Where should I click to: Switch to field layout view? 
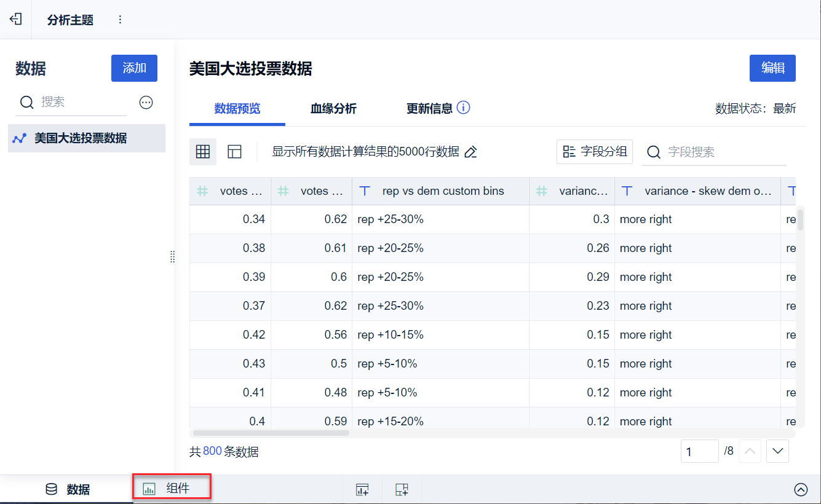tap(234, 152)
